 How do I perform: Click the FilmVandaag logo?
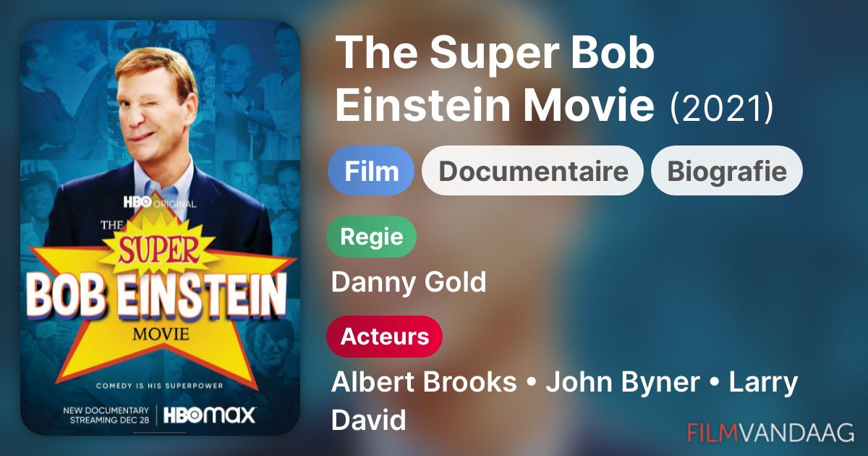[771, 432]
